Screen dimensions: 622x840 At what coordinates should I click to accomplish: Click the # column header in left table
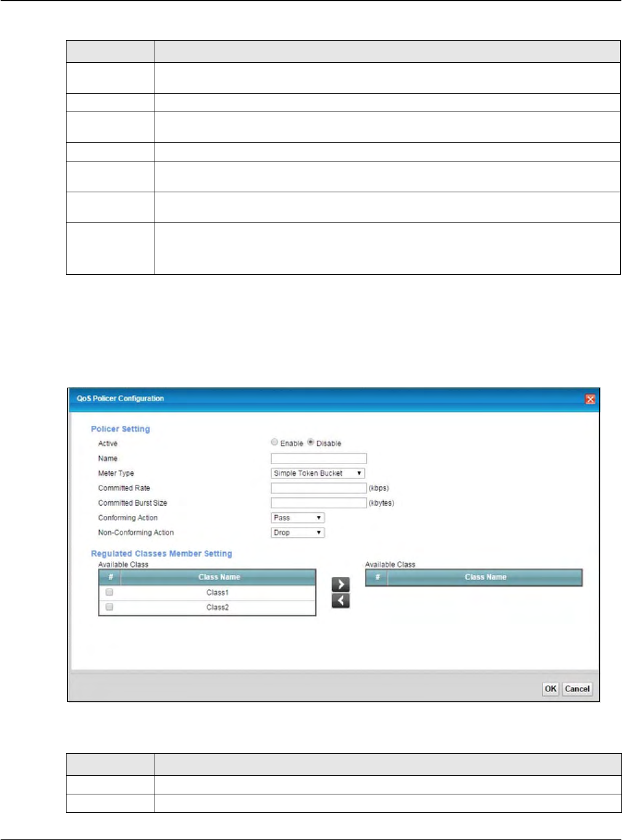111,577
